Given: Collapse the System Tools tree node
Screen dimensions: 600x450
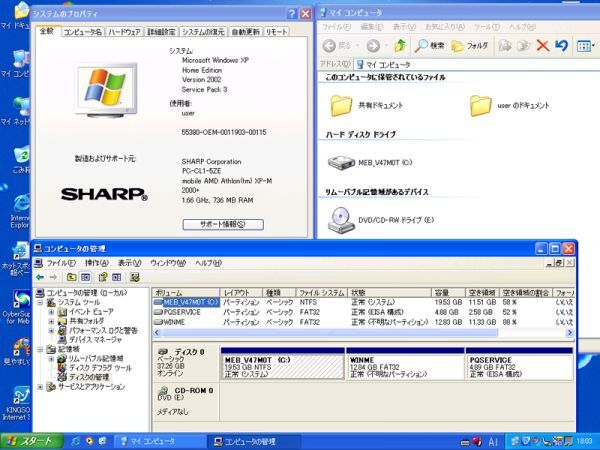Looking at the screenshot, I should coord(41,303).
